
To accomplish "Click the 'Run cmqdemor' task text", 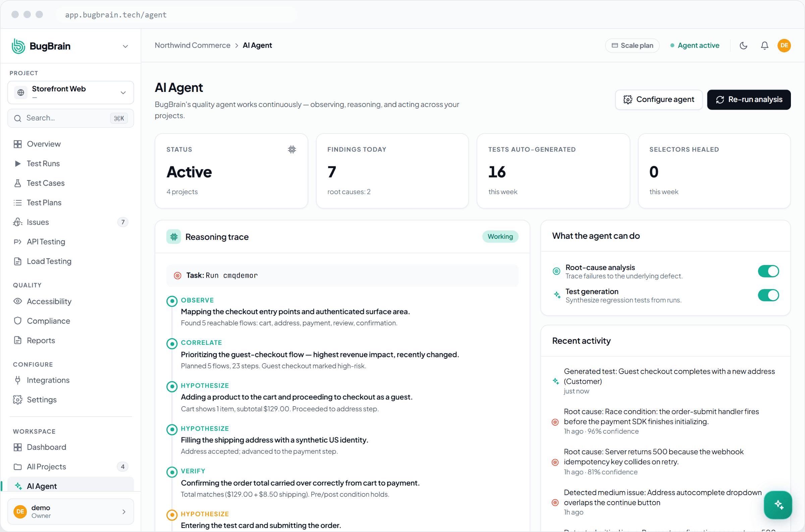I will [232, 275].
